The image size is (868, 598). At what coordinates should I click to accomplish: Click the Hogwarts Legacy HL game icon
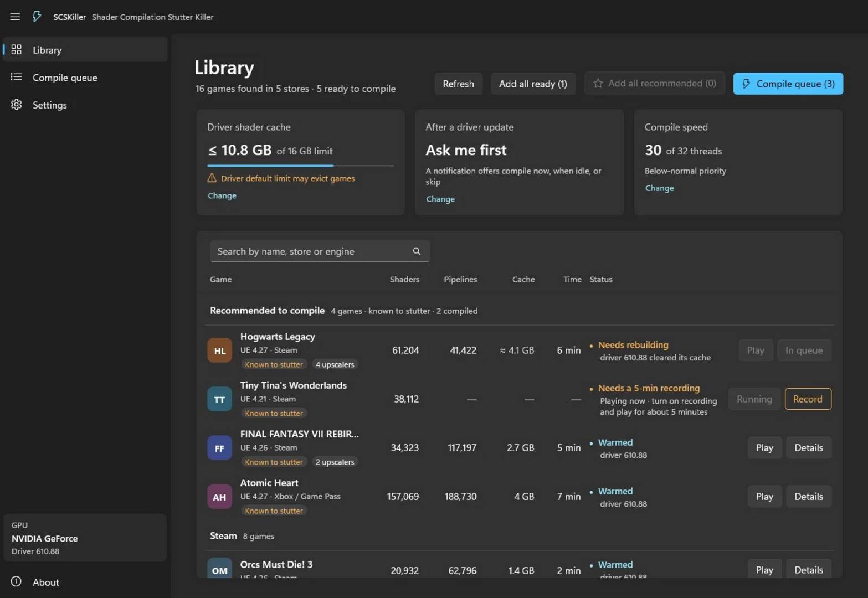[219, 350]
